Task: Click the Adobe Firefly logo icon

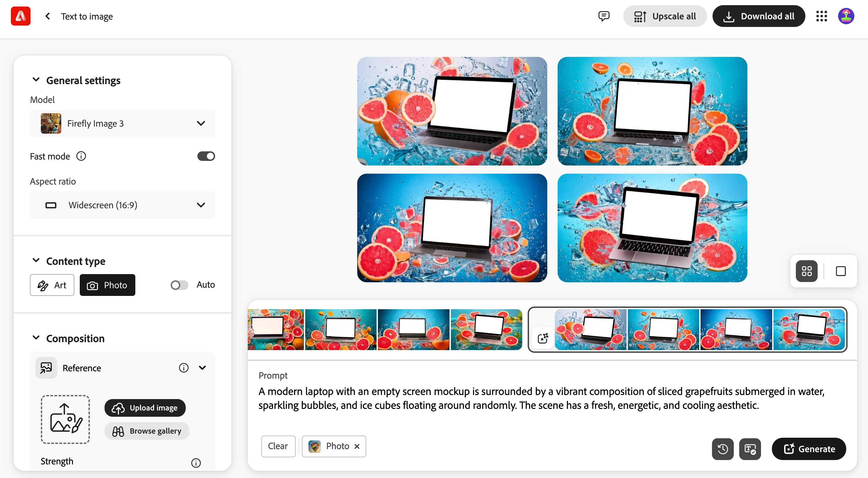Action: tap(20, 16)
